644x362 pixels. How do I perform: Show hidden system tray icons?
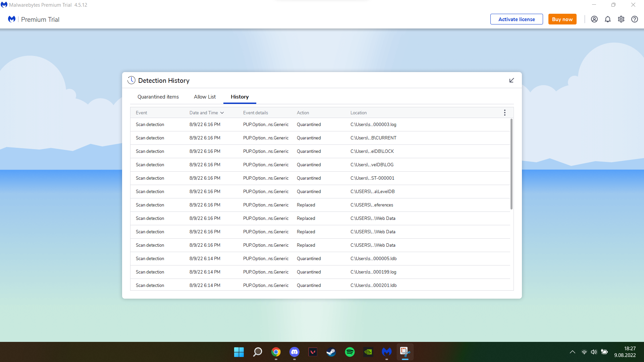point(573,352)
